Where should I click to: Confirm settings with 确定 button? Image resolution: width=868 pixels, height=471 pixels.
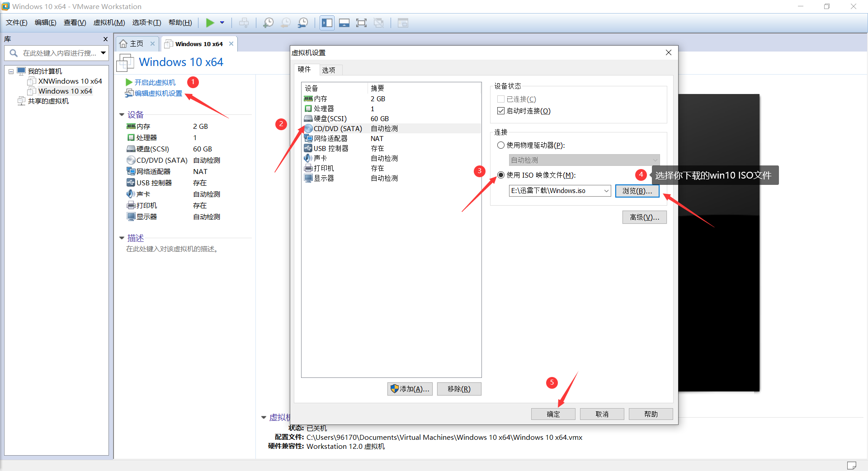pyautogui.click(x=553, y=414)
